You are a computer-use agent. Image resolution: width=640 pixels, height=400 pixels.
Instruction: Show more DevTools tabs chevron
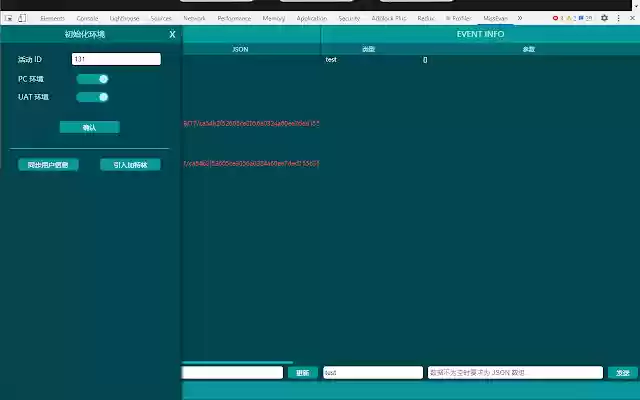(x=520, y=18)
